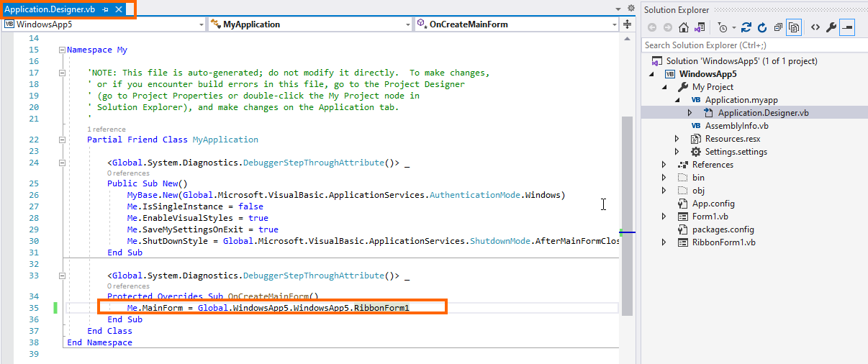Select the bin folder
This screenshot has height=364, width=868.
(x=698, y=178)
